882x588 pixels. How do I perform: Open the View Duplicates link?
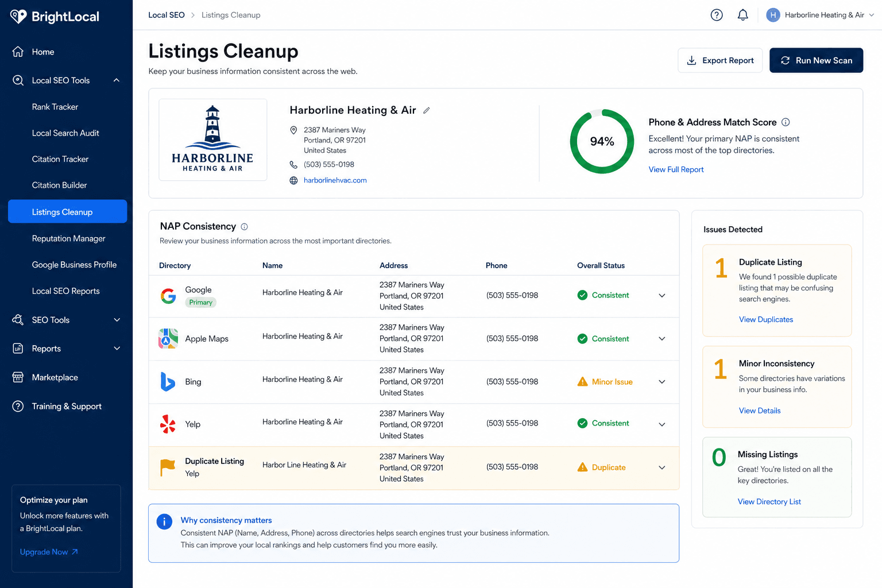pyautogui.click(x=766, y=319)
